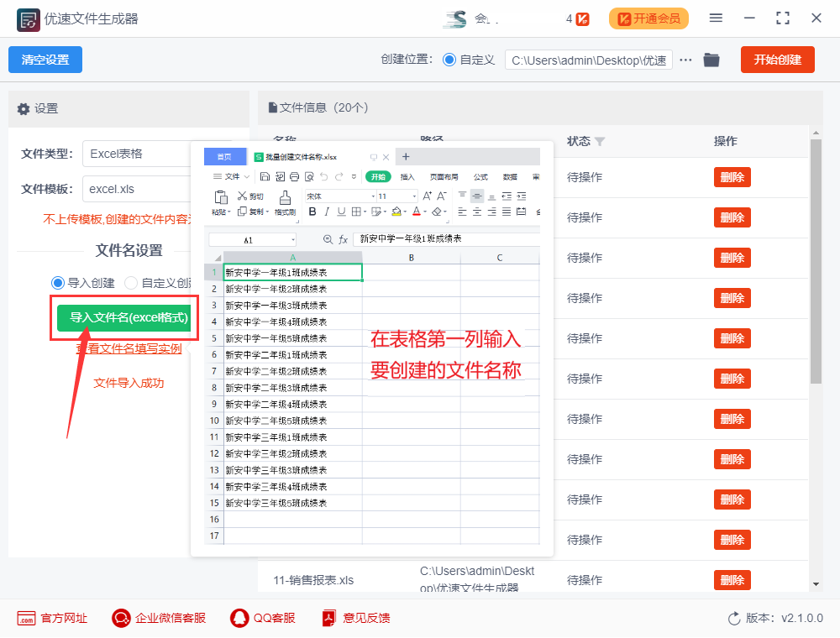This screenshot has width=840, height=638.
Task: Select the 自定义创 radio option
Action: (x=130, y=283)
